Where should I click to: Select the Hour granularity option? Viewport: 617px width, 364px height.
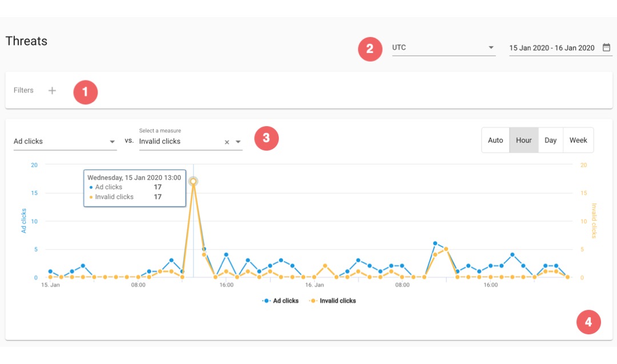coord(524,140)
